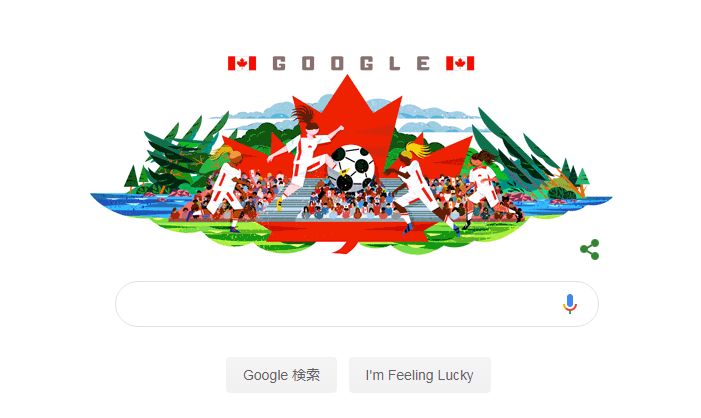Click the Google 検索 button

tap(281, 375)
